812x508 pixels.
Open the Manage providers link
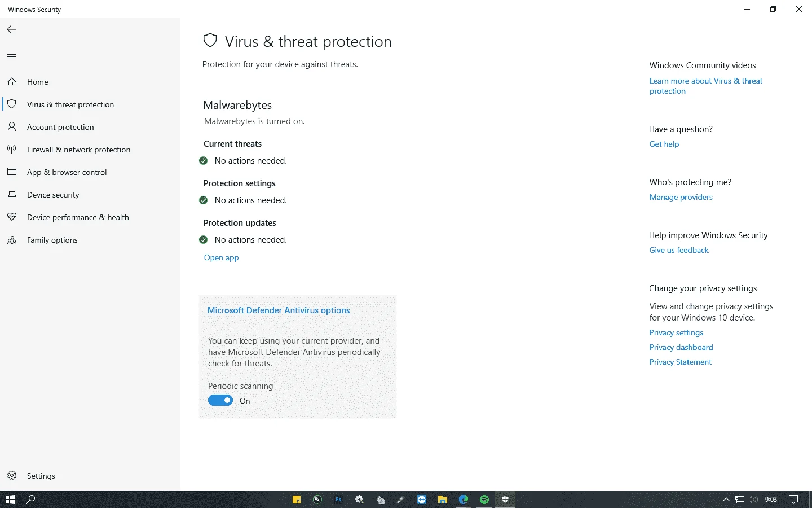click(681, 197)
